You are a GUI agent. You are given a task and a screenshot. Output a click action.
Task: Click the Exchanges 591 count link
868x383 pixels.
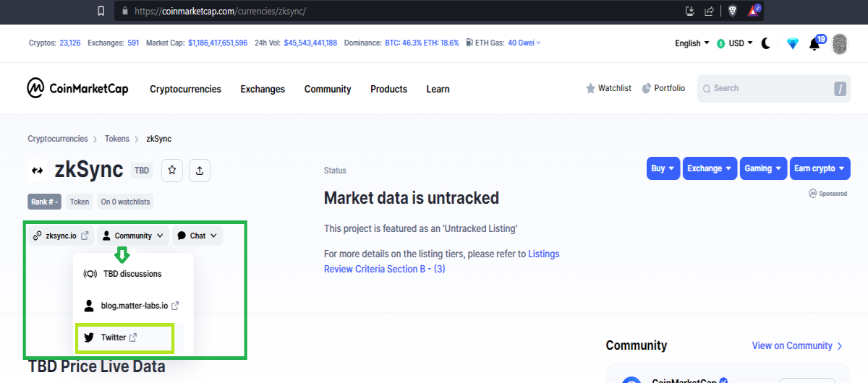[x=133, y=43]
